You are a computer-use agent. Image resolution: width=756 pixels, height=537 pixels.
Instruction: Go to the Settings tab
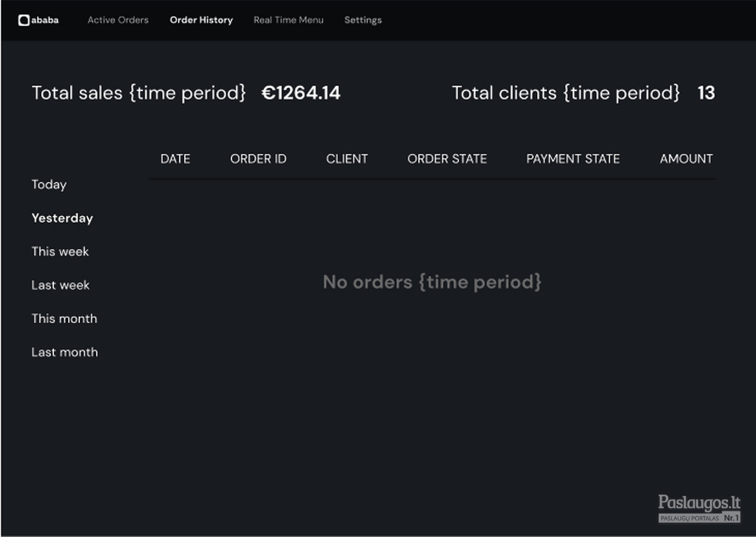pos(363,20)
